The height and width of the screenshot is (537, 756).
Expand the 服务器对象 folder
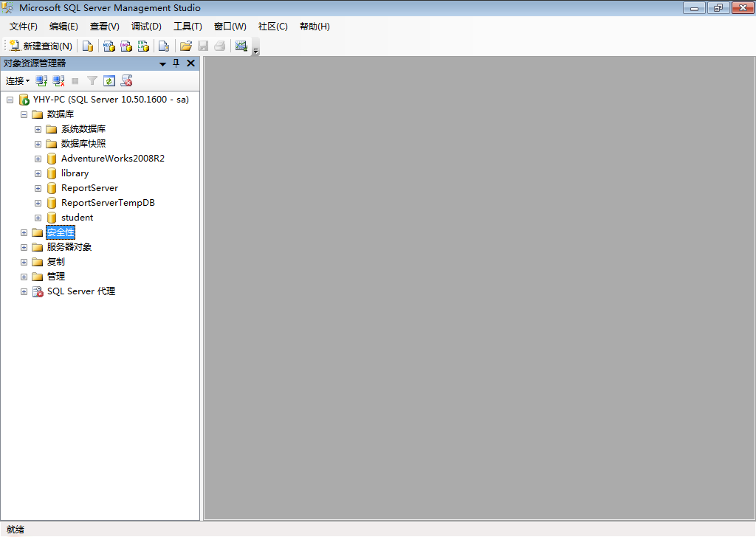click(24, 248)
